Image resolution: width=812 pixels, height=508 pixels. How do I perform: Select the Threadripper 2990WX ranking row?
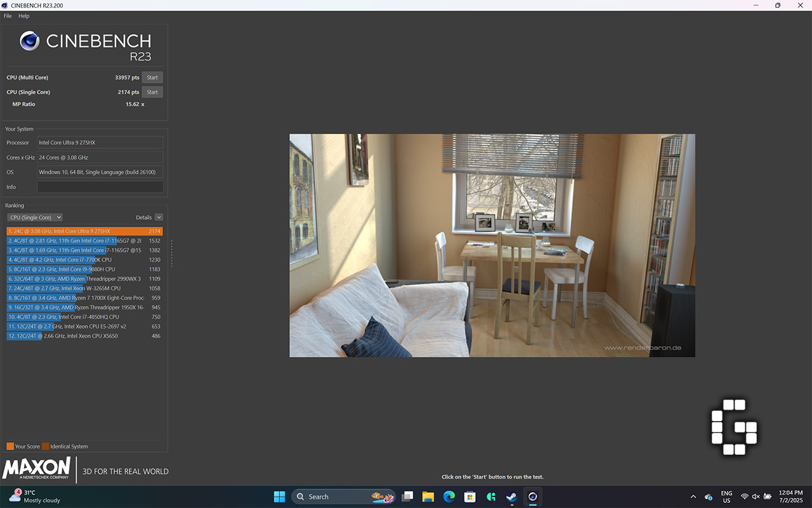coord(85,279)
